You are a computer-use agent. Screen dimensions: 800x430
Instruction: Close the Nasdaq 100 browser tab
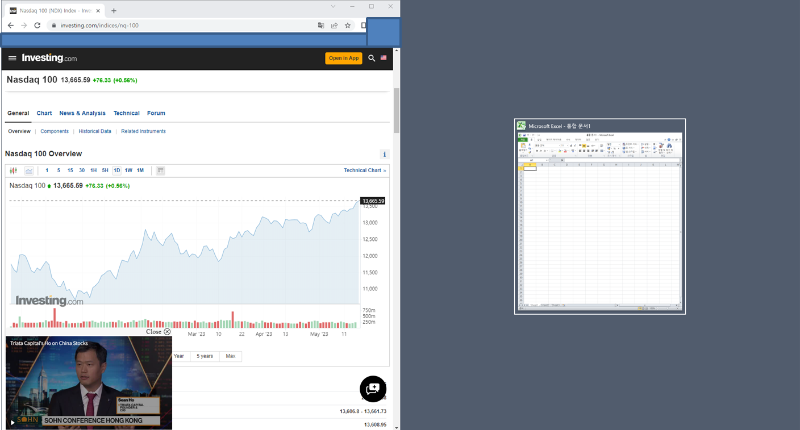(98, 10)
